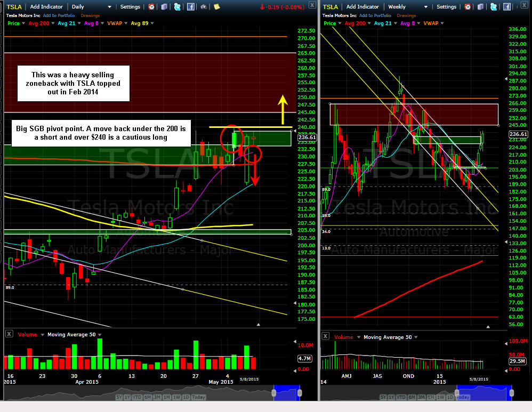Screen dimensions: 532x412
Task: Click Add to Portfolio in the Daily chart
Action: pyautogui.click(x=59, y=15)
